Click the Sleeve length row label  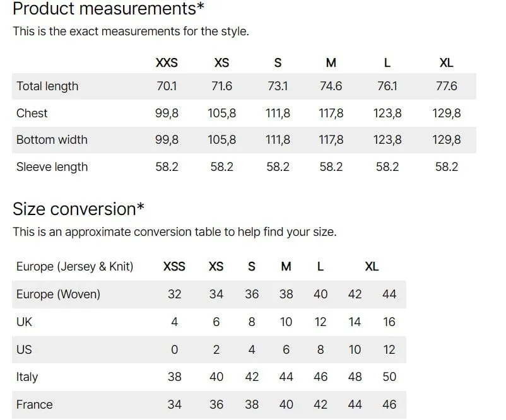tap(52, 166)
